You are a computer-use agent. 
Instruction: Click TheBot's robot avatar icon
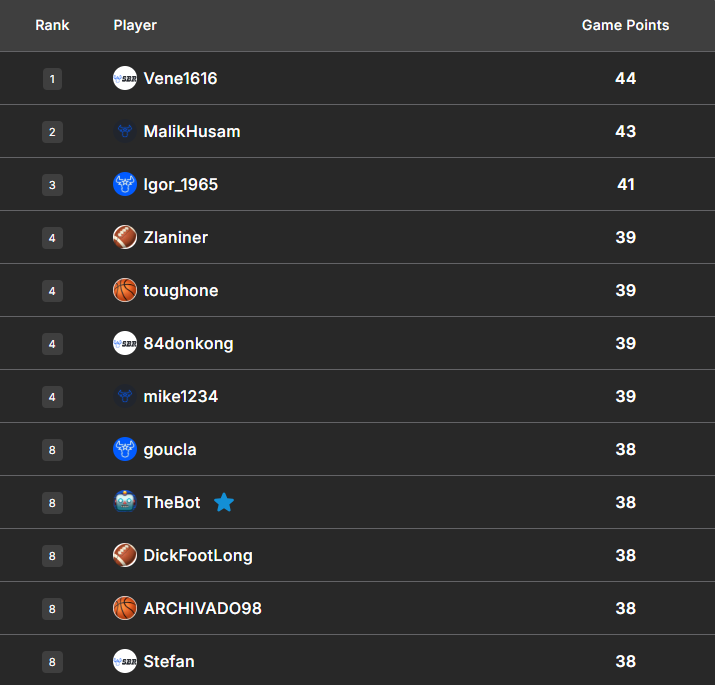[125, 502]
